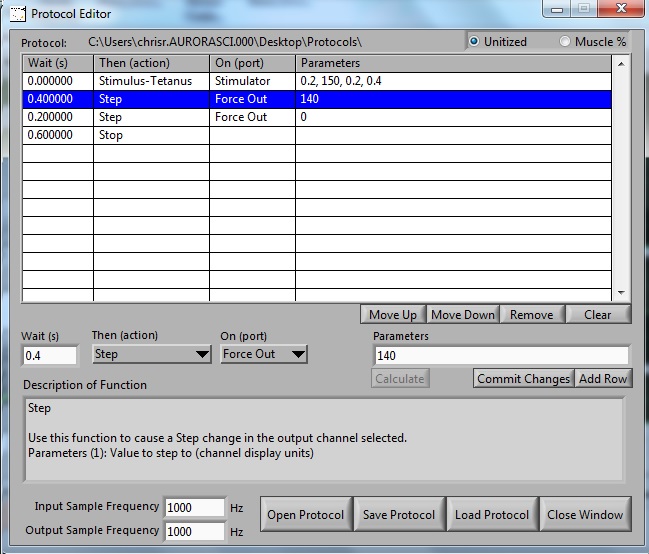
Task: Remove the selected protocol row
Action: pyautogui.click(x=532, y=315)
